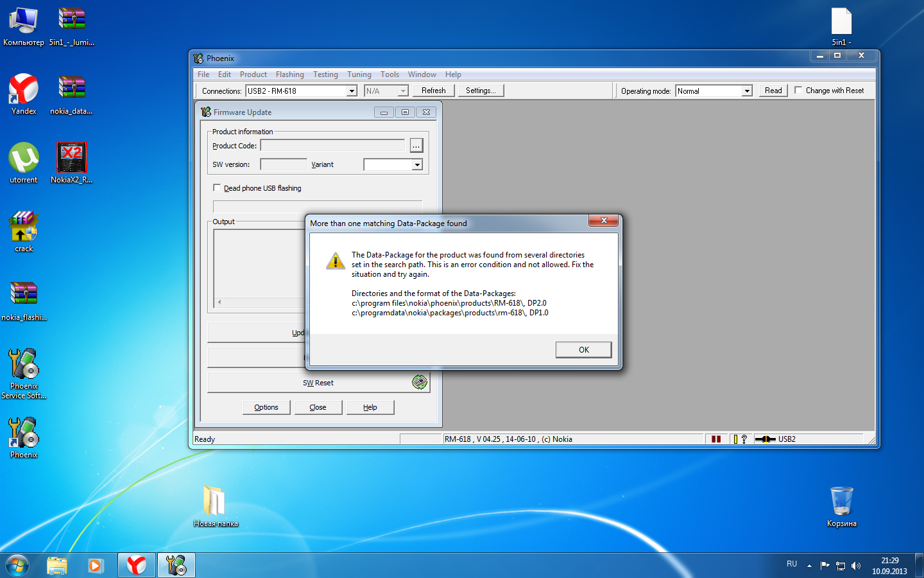Click Close button in Firmware Update
The image size is (924, 578).
coord(318,407)
